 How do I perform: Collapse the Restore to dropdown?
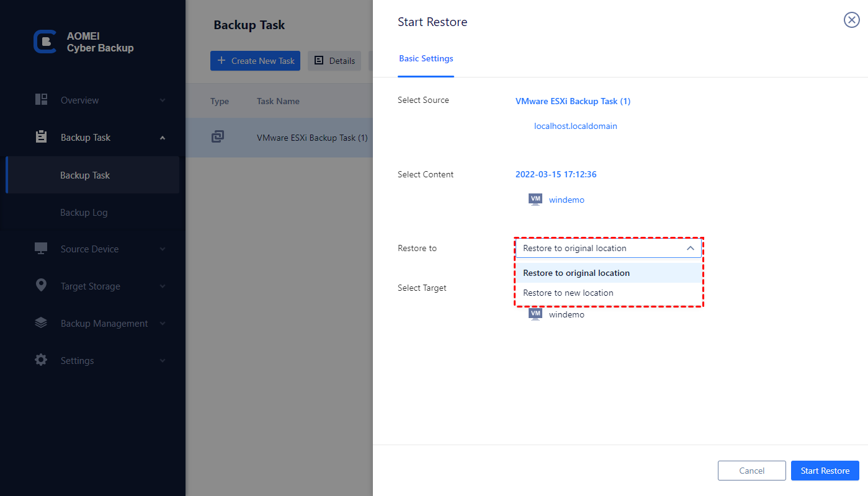tap(691, 248)
